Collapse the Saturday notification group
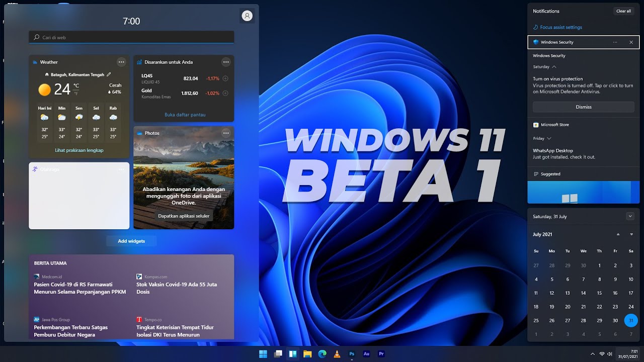 point(545,66)
